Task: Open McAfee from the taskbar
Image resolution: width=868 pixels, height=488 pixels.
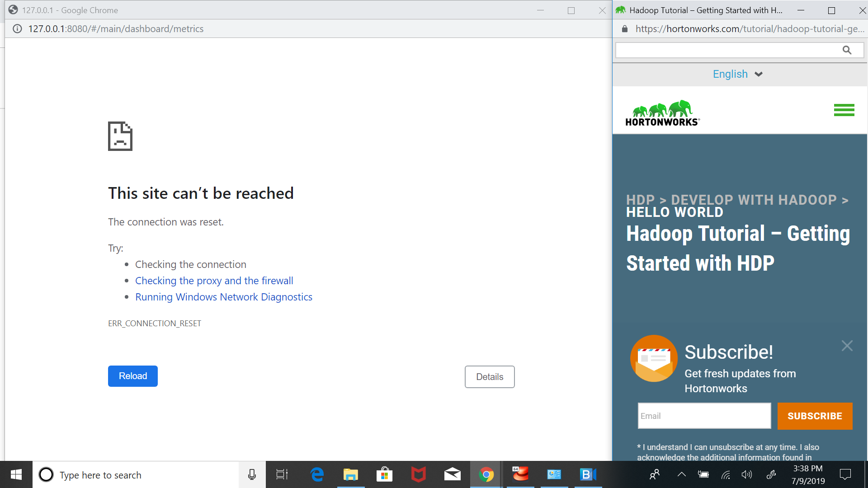Action: (418, 474)
